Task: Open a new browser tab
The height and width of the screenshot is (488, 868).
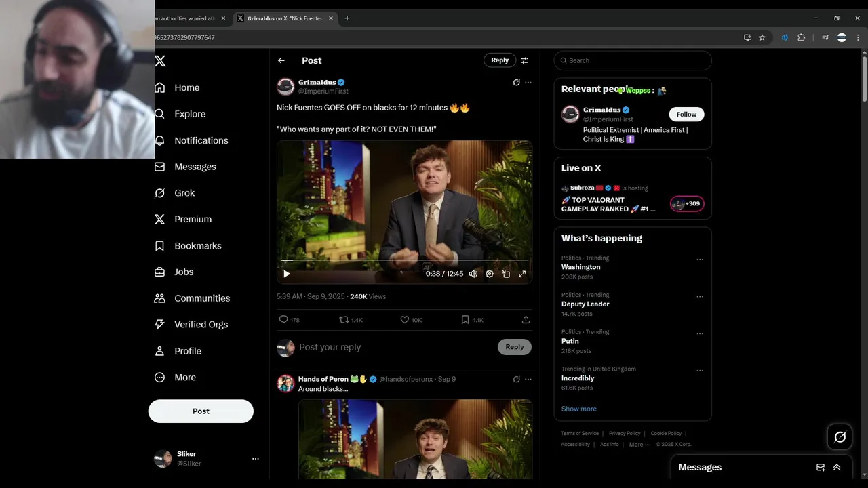Action: point(347,18)
